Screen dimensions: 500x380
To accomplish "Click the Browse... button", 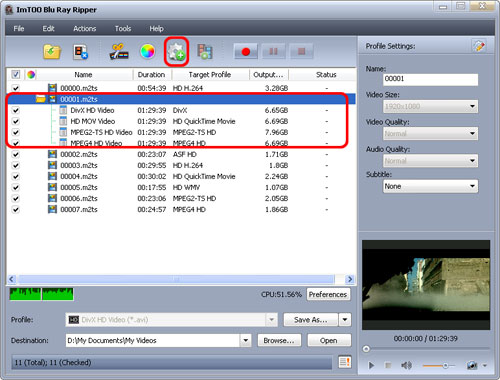I will pyautogui.click(x=279, y=340).
